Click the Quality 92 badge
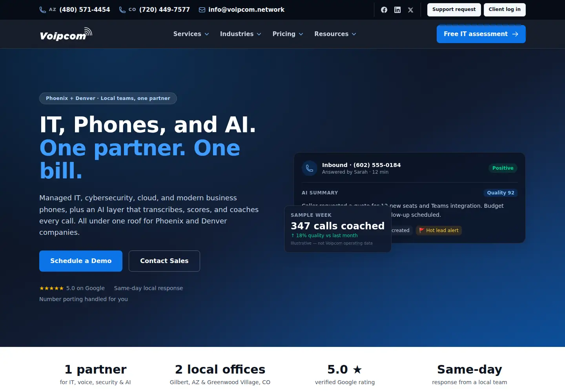Viewport: 565px width, 392px height. point(501,193)
